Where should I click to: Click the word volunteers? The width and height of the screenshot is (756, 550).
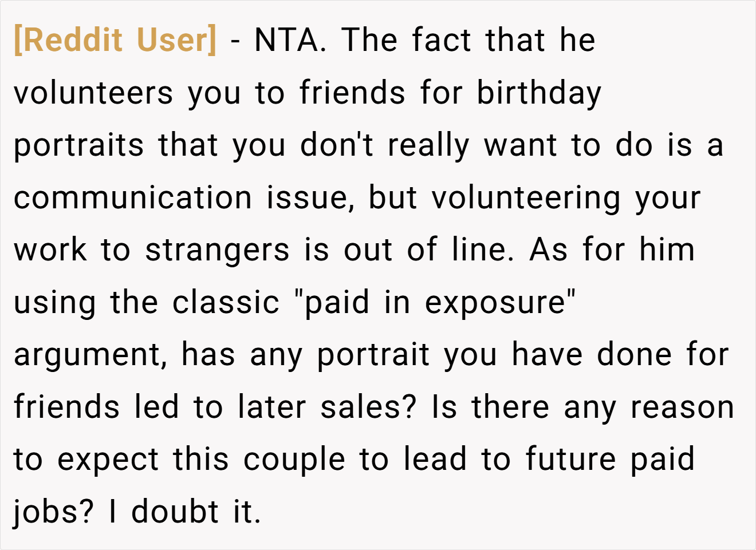[93, 93]
